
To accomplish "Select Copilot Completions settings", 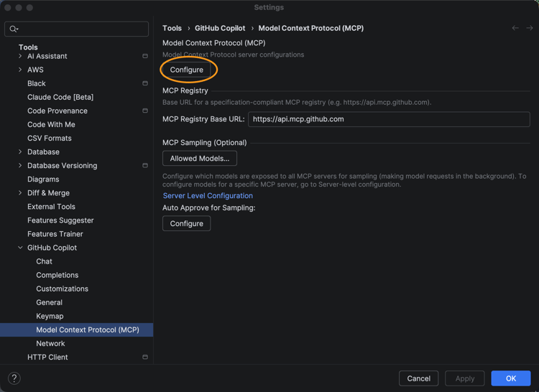I will 57,275.
